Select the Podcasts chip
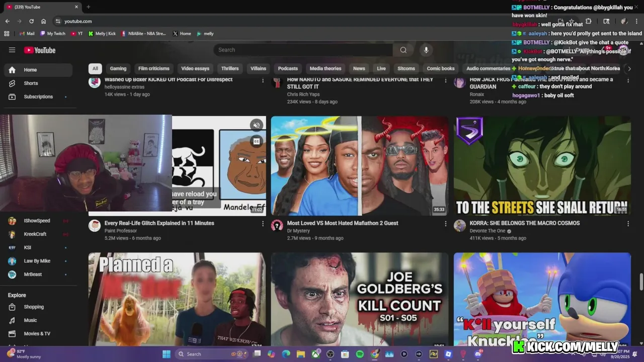 (x=288, y=68)
